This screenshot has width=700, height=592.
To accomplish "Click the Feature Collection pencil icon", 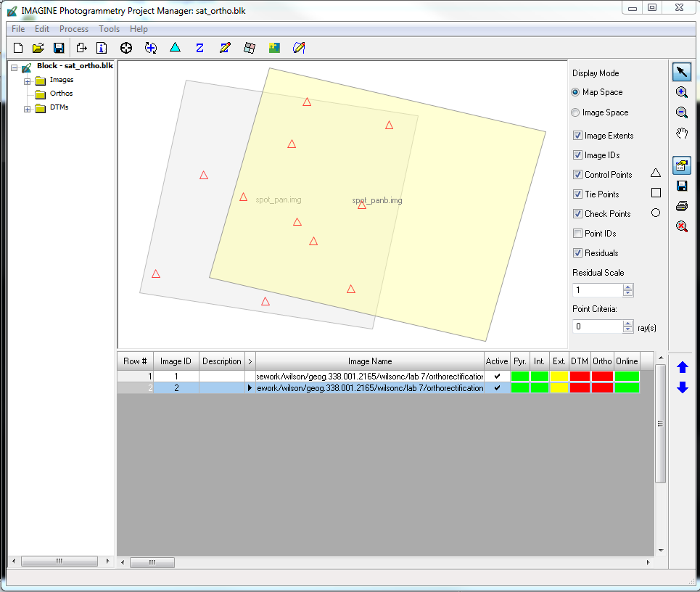I will click(x=299, y=48).
